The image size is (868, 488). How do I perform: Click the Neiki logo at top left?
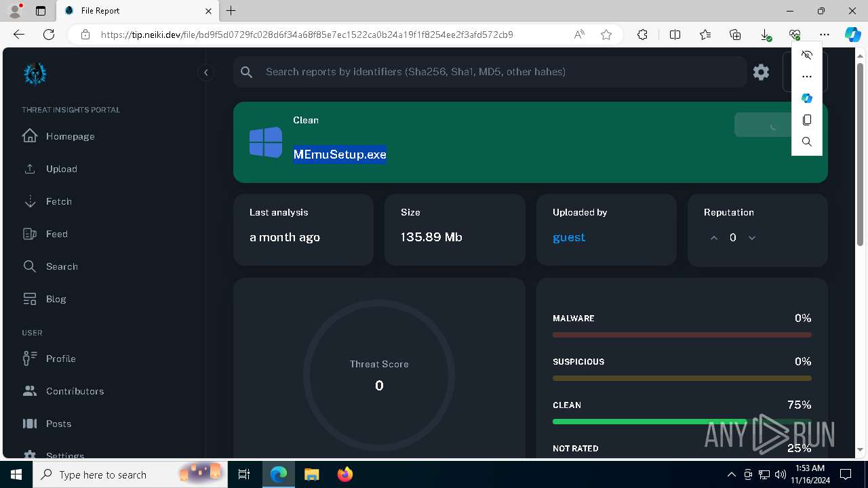35,73
